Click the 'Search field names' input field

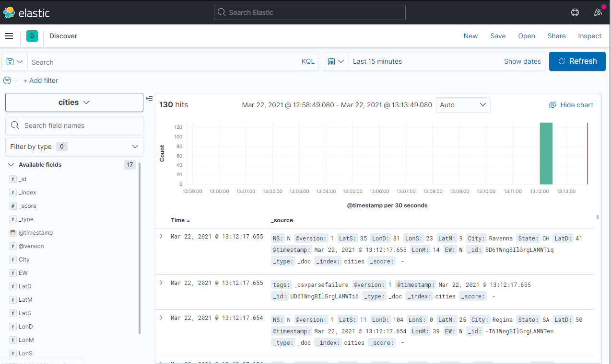tap(74, 125)
